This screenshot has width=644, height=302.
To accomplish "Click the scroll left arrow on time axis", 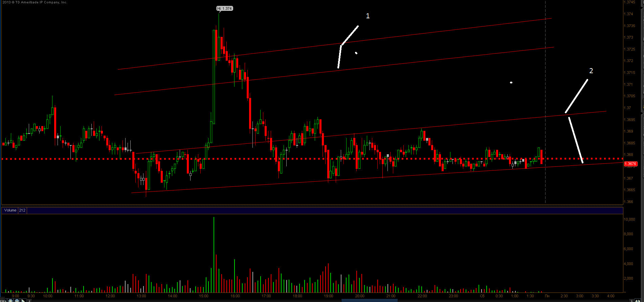I will (29, 301).
